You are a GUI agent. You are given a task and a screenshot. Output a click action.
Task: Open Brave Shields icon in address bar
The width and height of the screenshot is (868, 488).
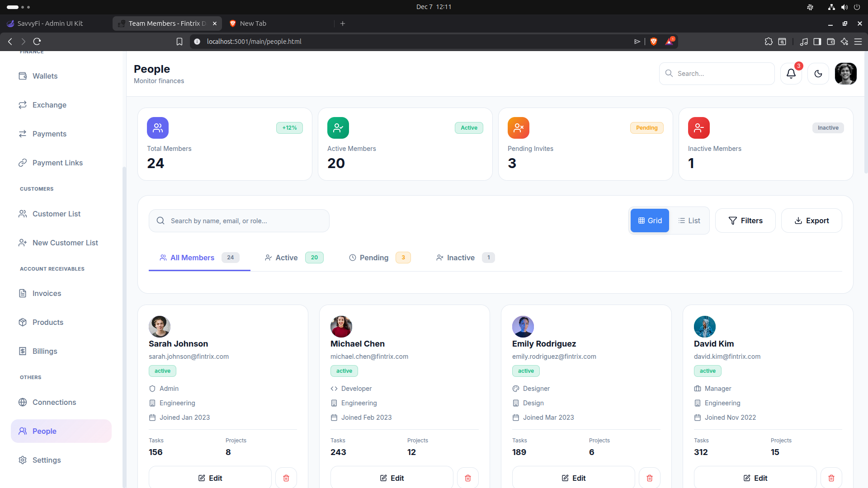pos(653,42)
